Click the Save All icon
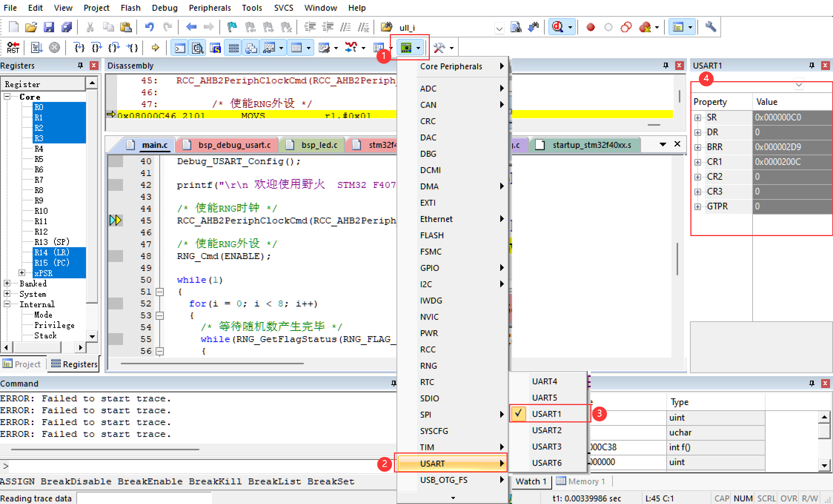Screen dimensions: 833x504 coord(67,27)
